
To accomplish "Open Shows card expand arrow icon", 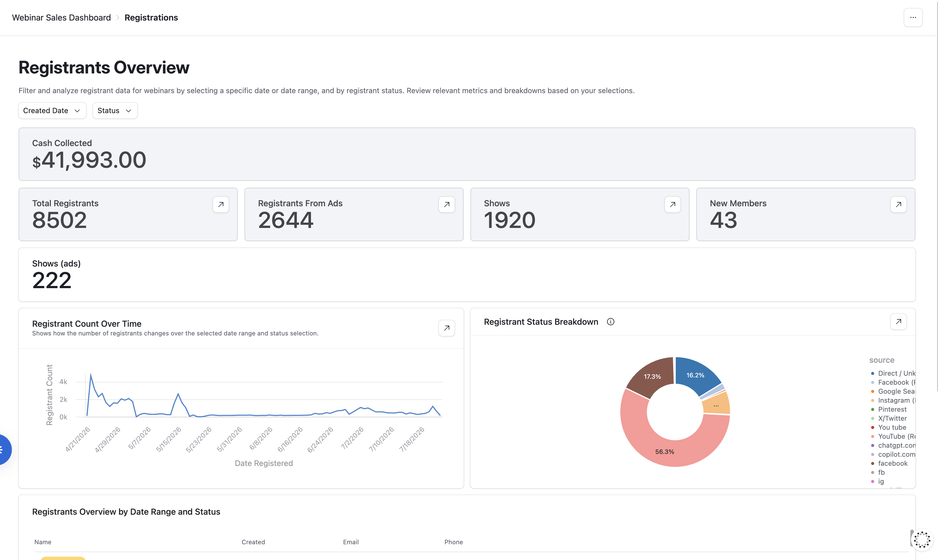I will click(672, 205).
